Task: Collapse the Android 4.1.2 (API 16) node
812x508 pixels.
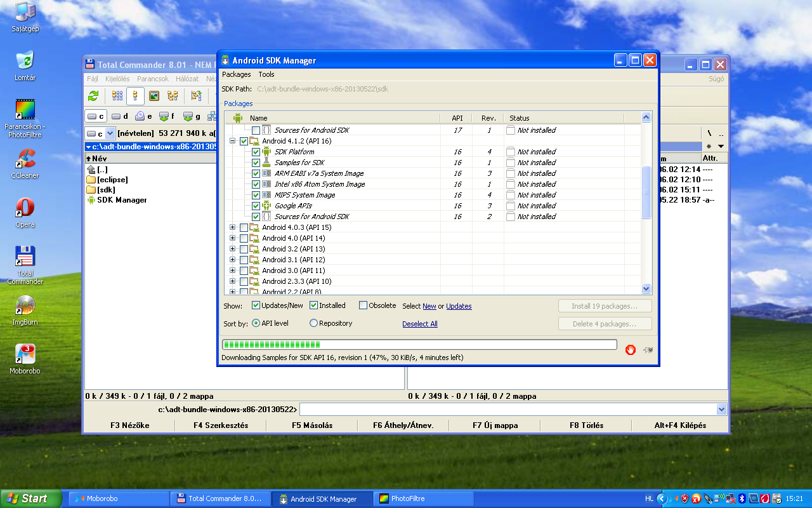Action: pyautogui.click(x=233, y=141)
